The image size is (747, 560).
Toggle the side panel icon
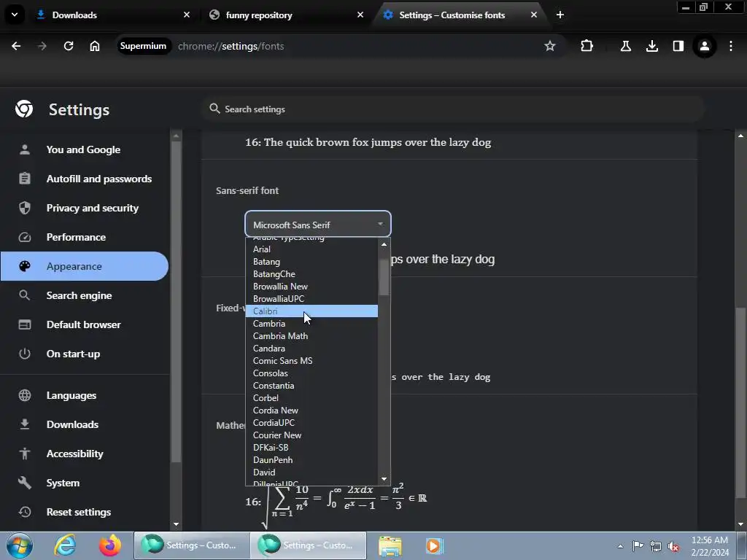(x=678, y=46)
